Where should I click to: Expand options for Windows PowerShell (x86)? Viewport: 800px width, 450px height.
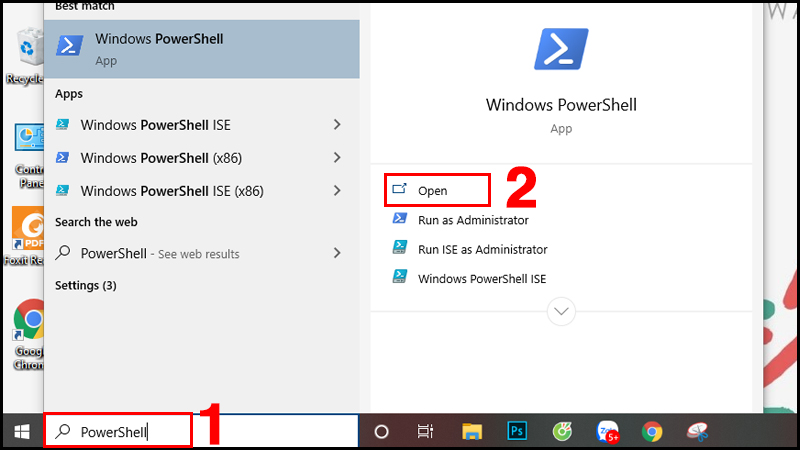pos(337,158)
